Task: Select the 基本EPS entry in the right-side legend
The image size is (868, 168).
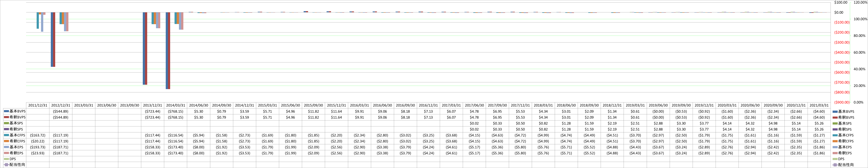Action: click(842, 147)
